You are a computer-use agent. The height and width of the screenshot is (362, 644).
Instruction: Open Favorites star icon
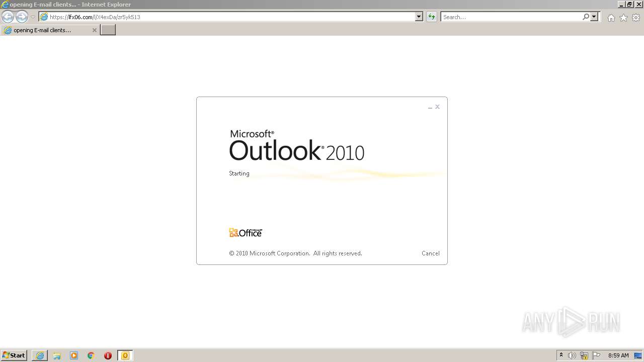(623, 18)
